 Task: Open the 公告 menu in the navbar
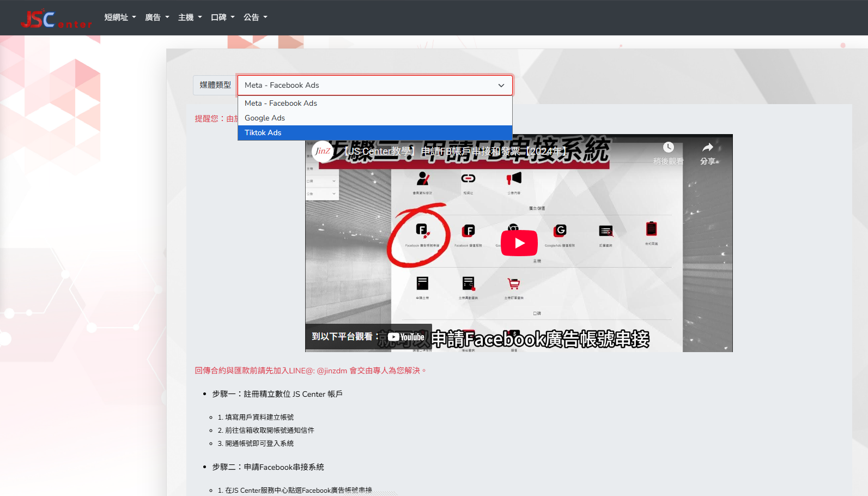coord(255,17)
